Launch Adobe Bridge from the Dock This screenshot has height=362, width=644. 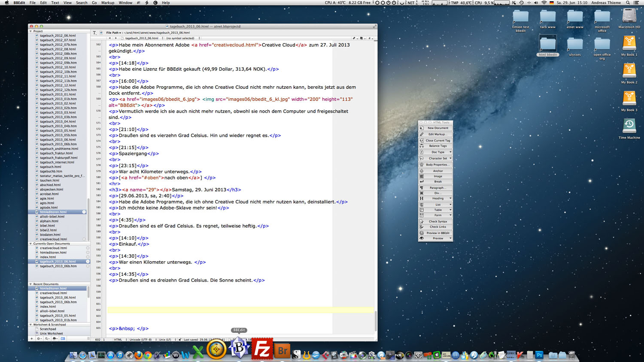coord(282,350)
